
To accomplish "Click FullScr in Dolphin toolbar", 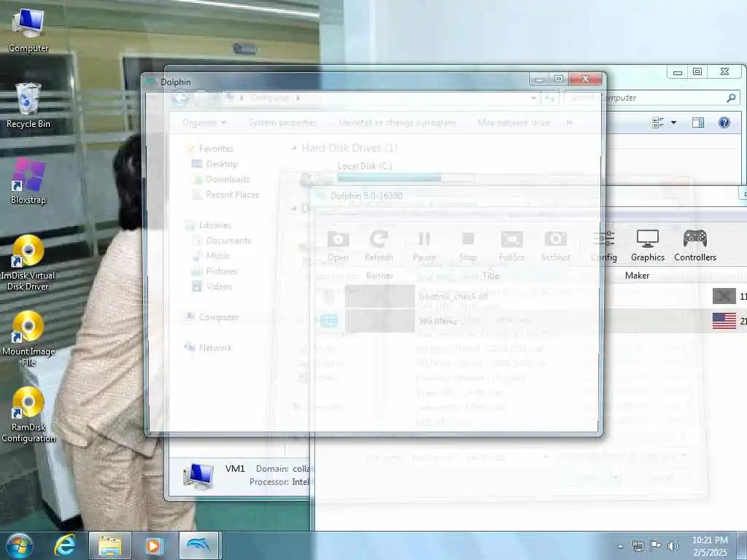I will click(x=511, y=246).
